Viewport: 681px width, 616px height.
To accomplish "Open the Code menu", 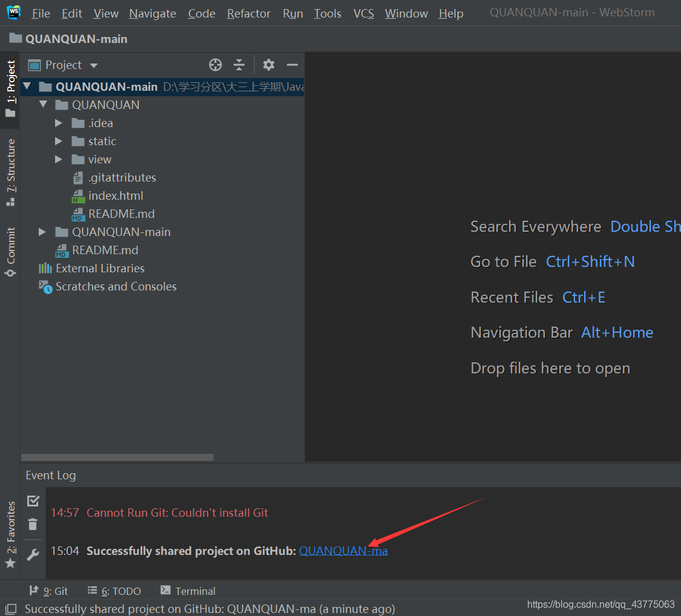I will click(202, 13).
